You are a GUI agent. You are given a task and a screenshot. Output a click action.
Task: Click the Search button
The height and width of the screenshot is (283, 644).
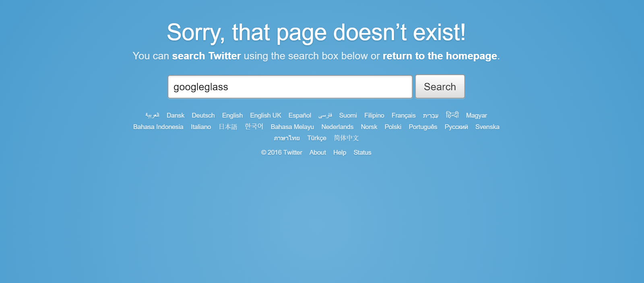(x=440, y=87)
